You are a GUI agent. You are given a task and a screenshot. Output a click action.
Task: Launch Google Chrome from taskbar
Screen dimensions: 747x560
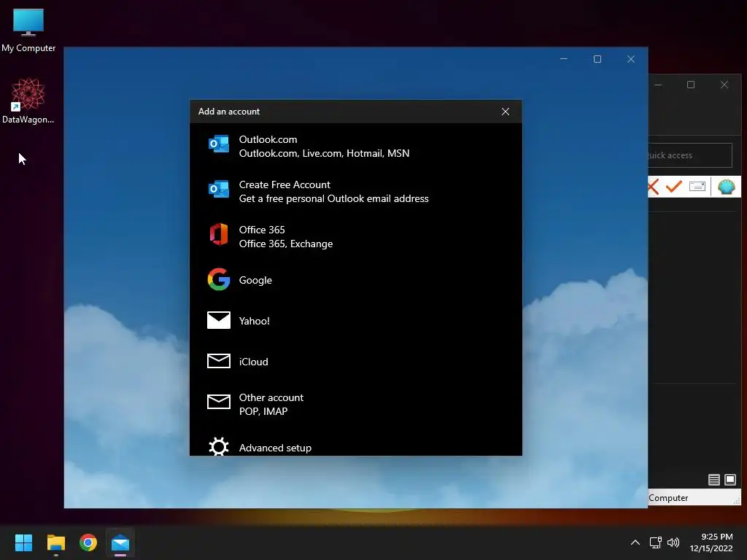pyautogui.click(x=88, y=542)
